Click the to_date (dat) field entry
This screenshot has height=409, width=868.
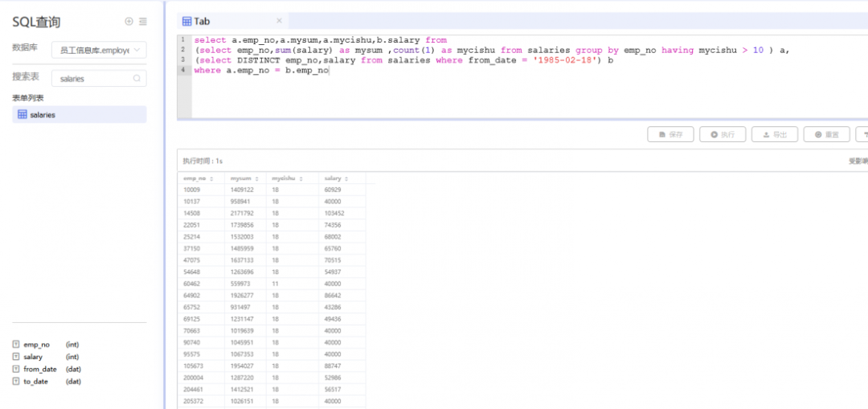coord(46,382)
